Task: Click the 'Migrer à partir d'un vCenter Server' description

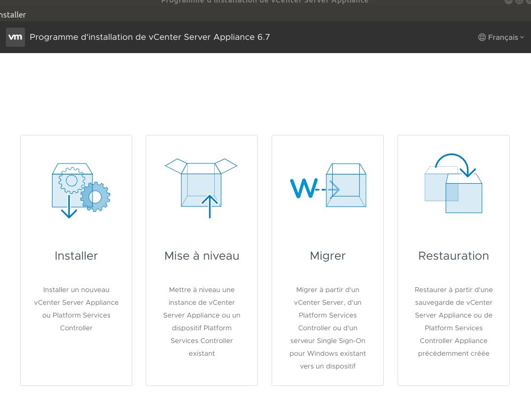Action: tap(328, 328)
